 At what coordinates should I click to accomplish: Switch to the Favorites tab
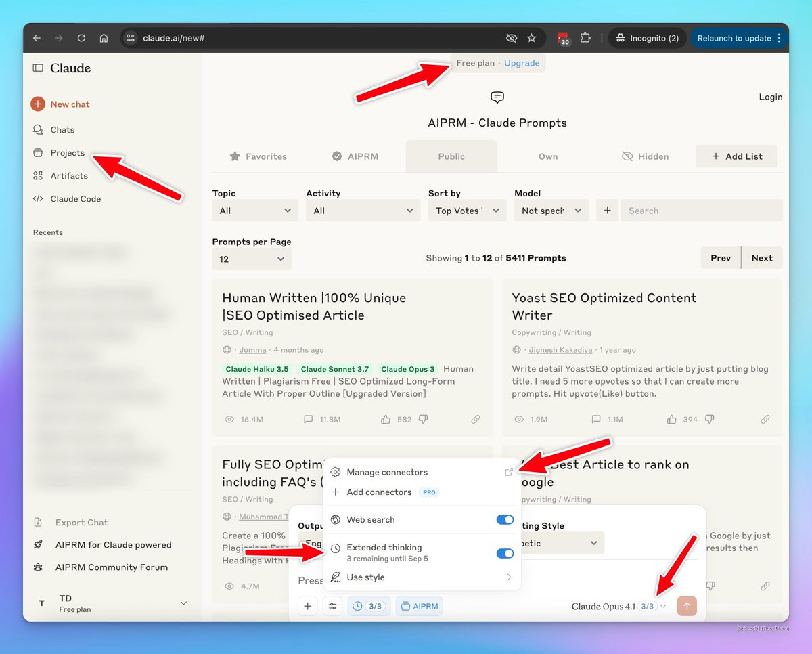coord(258,156)
